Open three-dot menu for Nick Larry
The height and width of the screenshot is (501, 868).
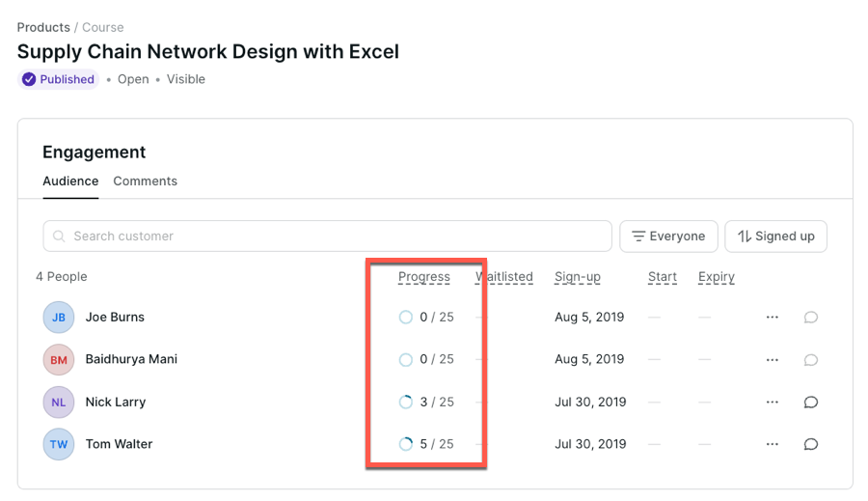772,402
